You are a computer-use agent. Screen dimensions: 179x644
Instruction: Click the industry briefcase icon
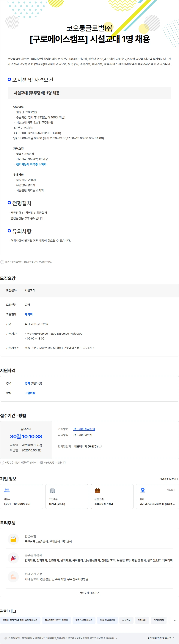pos(97,490)
